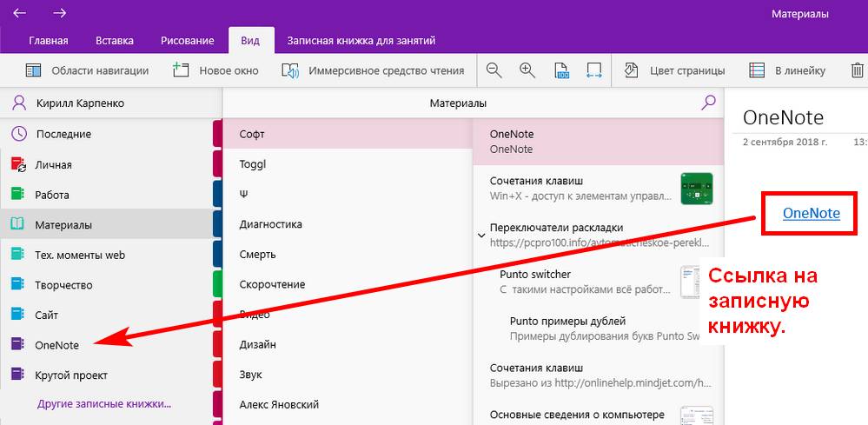868x425 pixels.
Task: Select the Смерть section
Action: tap(347, 254)
